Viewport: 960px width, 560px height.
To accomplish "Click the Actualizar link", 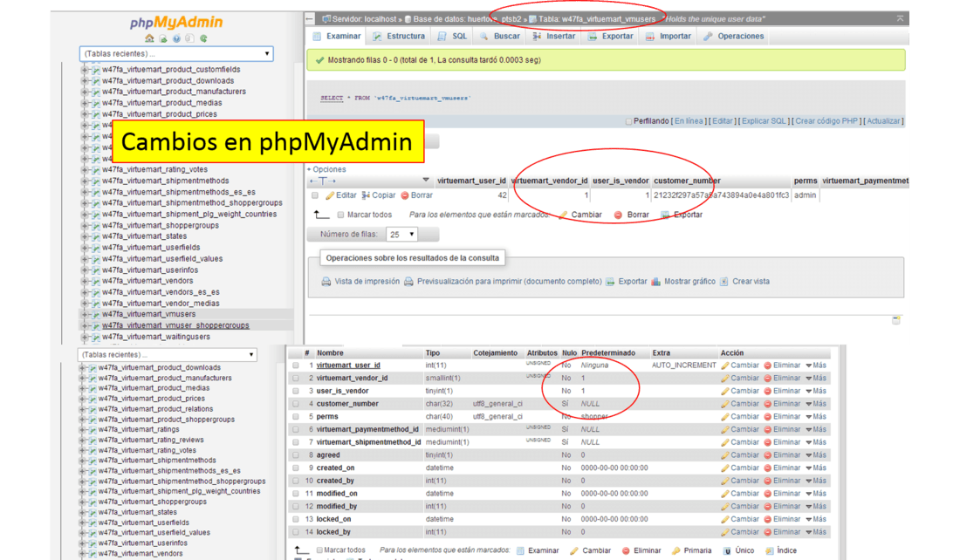I will coord(883,121).
